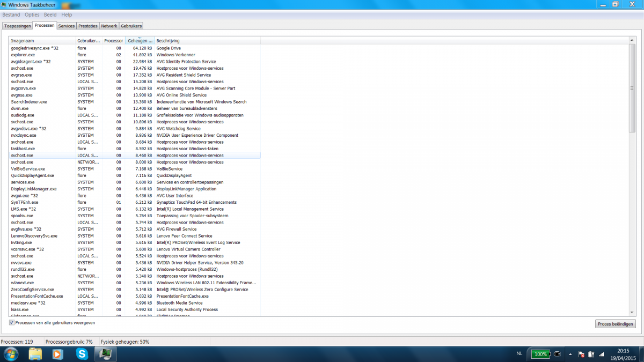
Task: Select avgidsagent.exe *32 in the list
Action: pos(135,62)
